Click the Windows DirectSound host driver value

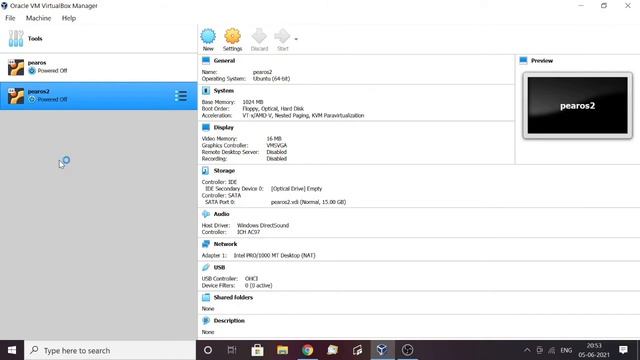(263, 225)
